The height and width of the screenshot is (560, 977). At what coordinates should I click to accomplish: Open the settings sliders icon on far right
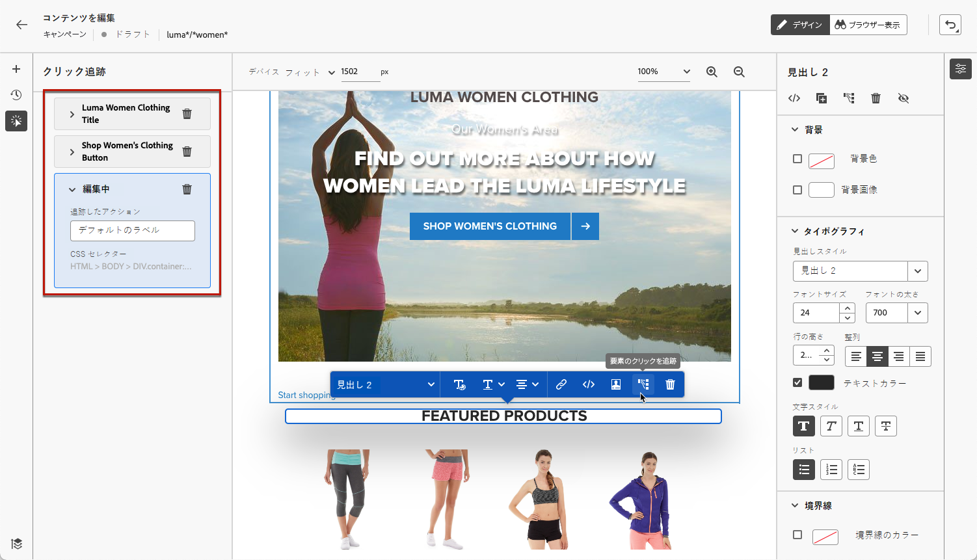[961, 69]
